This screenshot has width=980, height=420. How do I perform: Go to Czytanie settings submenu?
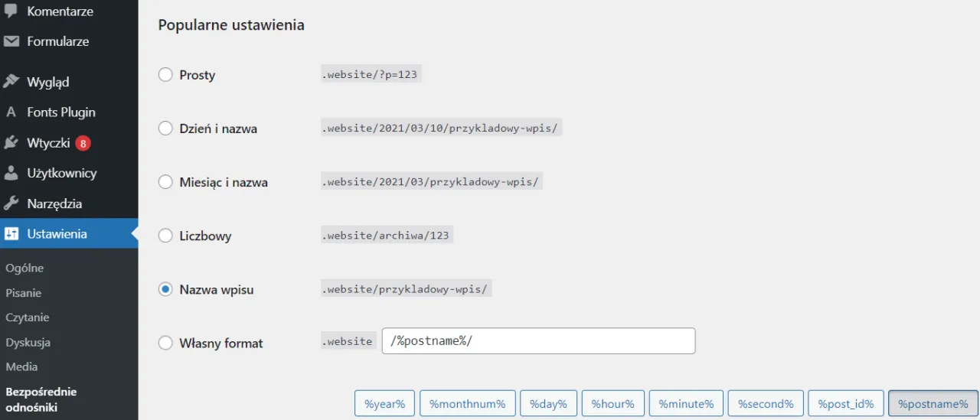click(x=28, y=317)
